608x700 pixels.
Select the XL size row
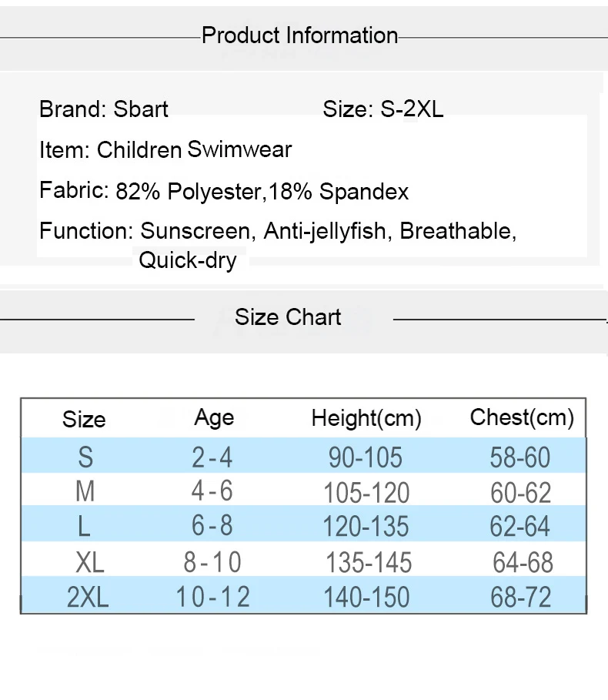303,559
